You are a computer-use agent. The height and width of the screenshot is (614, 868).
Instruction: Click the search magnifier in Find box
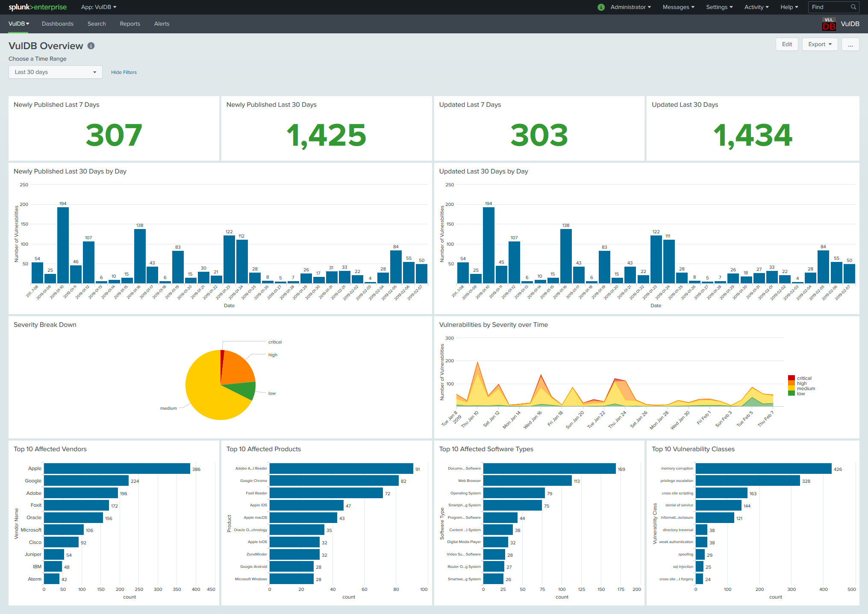tap(853, 7)
